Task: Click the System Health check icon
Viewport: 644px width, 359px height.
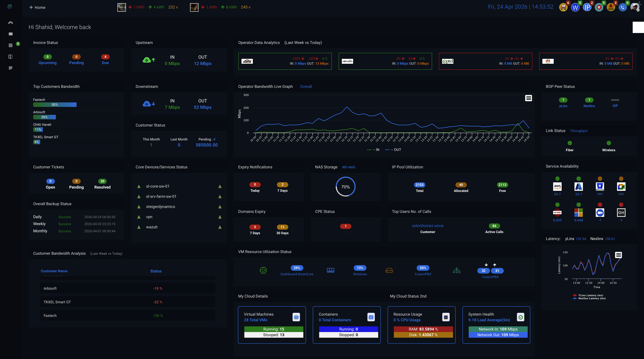Action: click(x=521, y=317)
